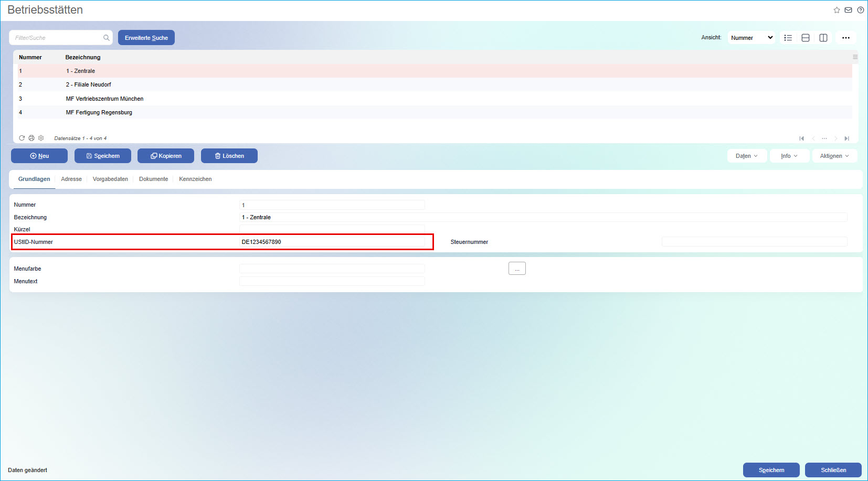Screen dimensions: 868x481
Task: Close the window with Schließen
Action: click(833, 470)
